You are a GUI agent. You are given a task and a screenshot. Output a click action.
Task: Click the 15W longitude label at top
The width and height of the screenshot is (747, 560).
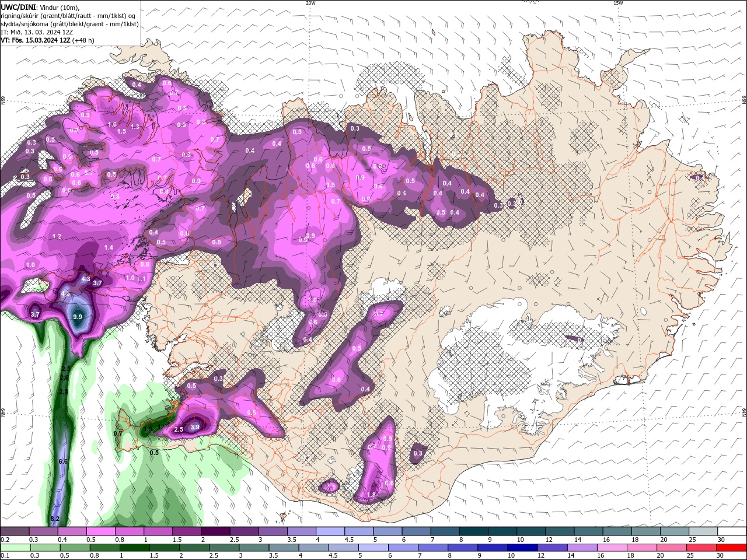point(618,3)
